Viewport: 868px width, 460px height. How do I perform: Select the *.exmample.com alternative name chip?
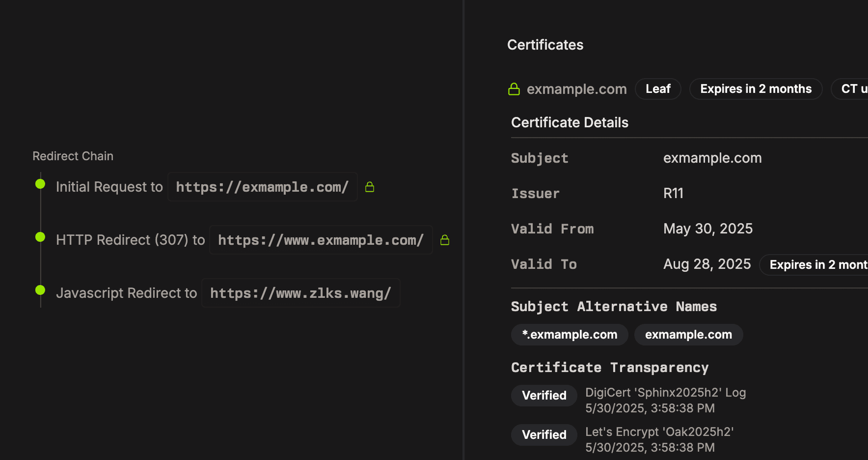pos(570,335)
